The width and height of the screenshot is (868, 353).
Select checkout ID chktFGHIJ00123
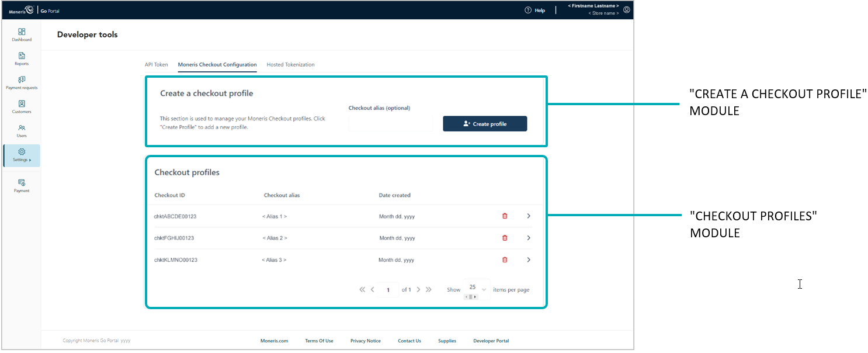click(x=174, y=238)
